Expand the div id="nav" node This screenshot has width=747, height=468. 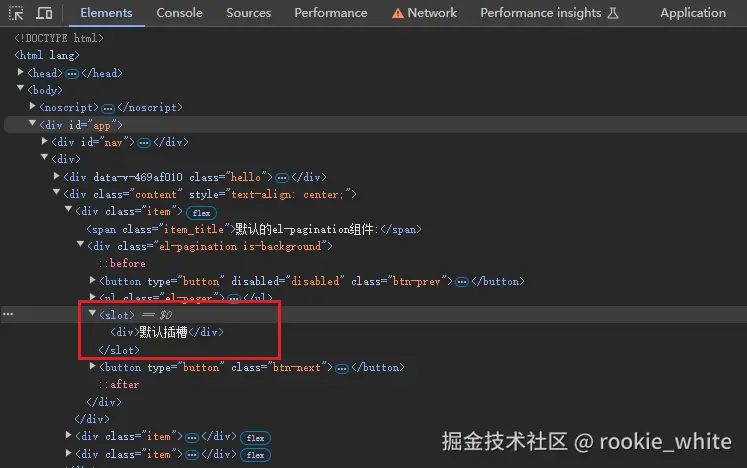pos(44,141)
